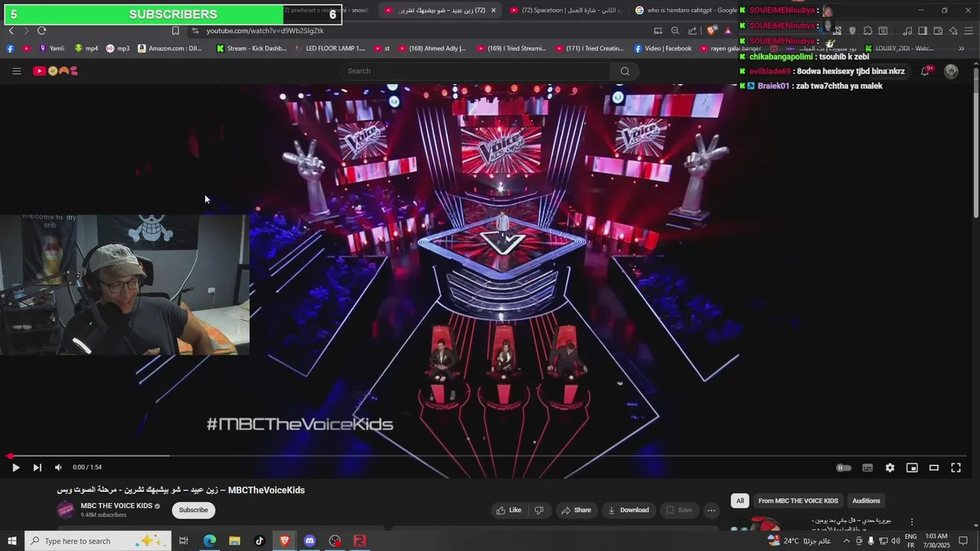The width and height of the screenshot is (980, 551).
Task: Select the All filter chip
Action: [740, 501]
